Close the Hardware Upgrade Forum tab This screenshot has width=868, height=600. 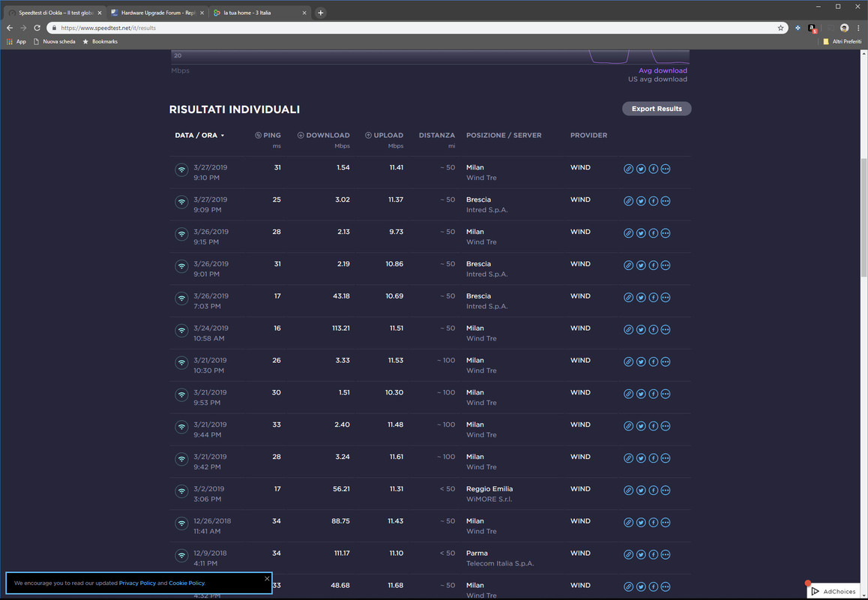click(x=202, y=13)
